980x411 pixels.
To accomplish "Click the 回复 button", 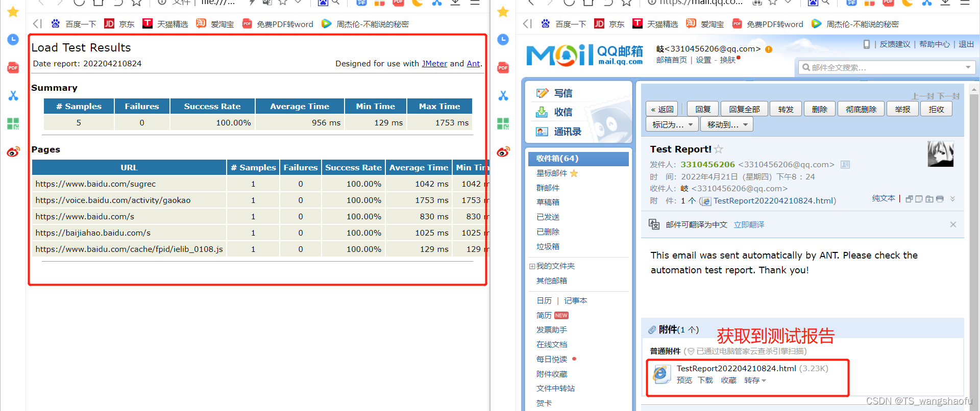I will 703,109.
